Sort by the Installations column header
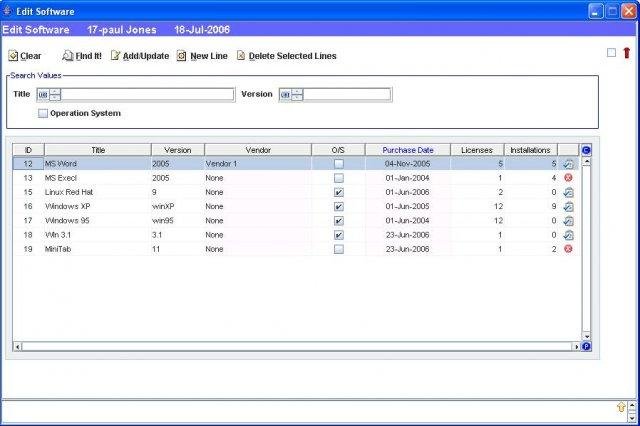Image resolution: width=640 pixels, height=426 pixels. [x=531, y=150]
